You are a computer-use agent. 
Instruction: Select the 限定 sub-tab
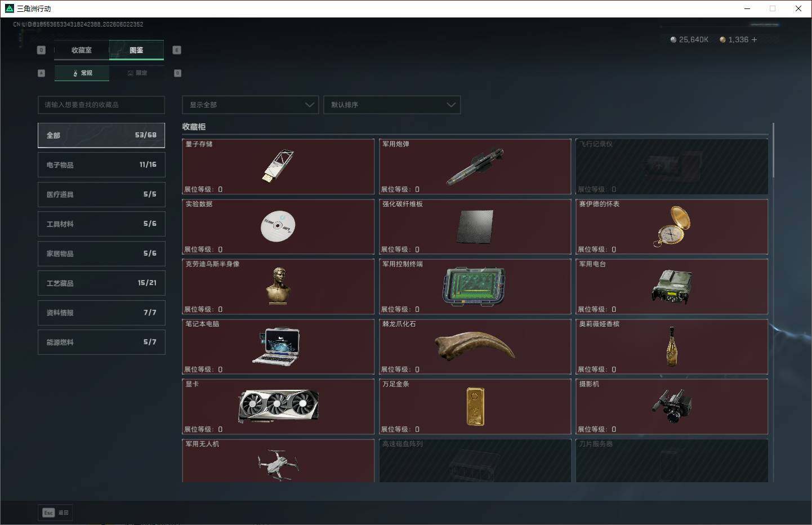(137, 73)
